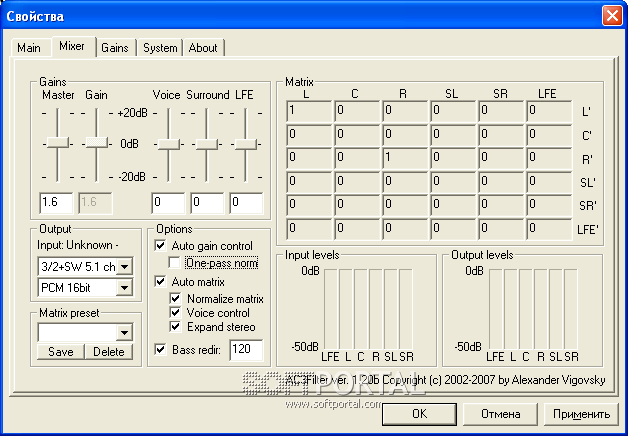Delete the matrix preset
Viewport: 628px width, 436px height.
(x=109, y=352)
